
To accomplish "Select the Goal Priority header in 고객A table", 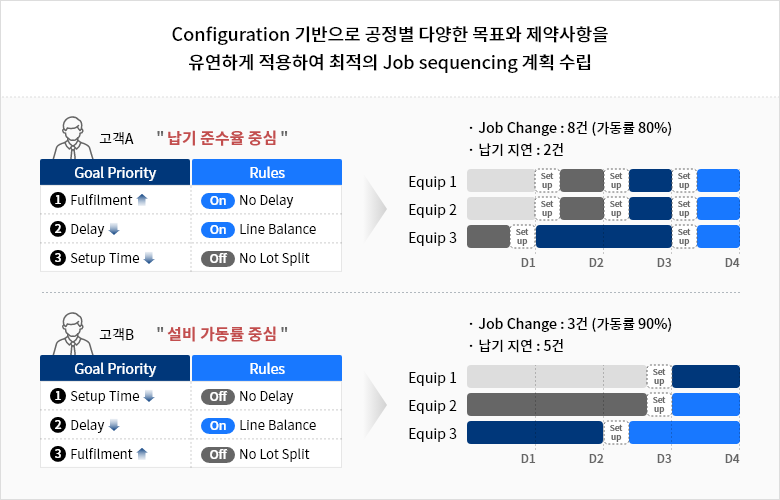I will (115, 172).
